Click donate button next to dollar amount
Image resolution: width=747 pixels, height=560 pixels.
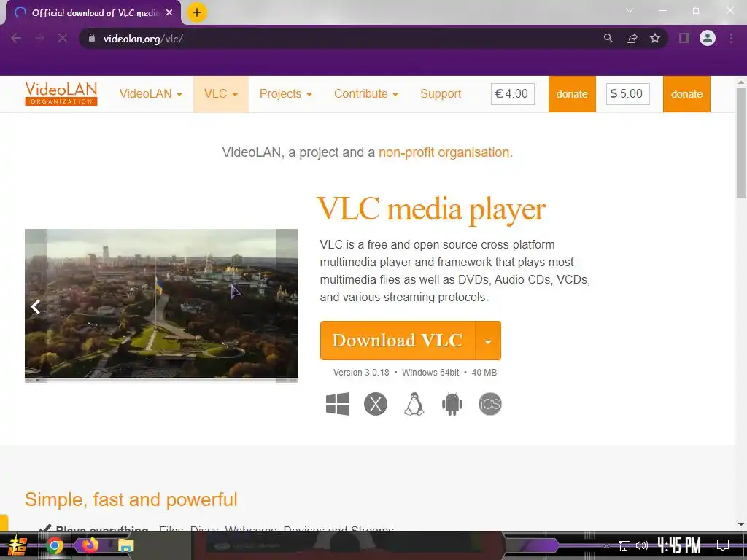pos(686,94)
